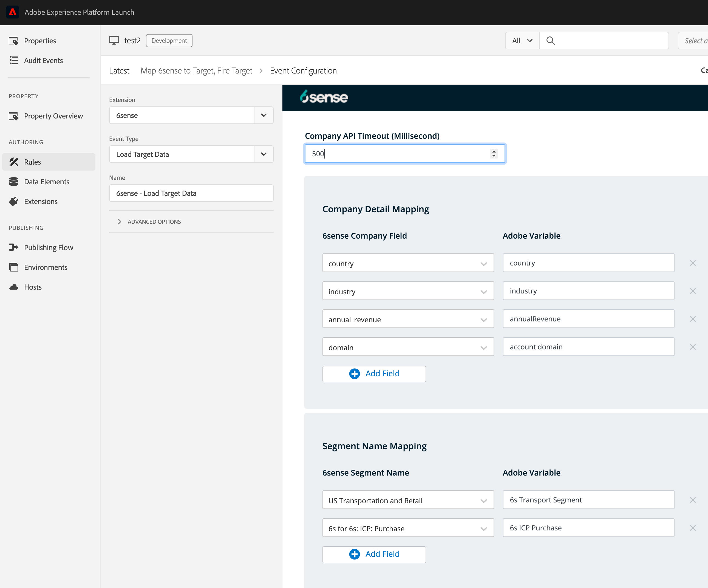Image resolution: width=708 pixels, height=588 pixels.
Task: Go back to Map 6sense to Target rule
Action: [197, 70]
